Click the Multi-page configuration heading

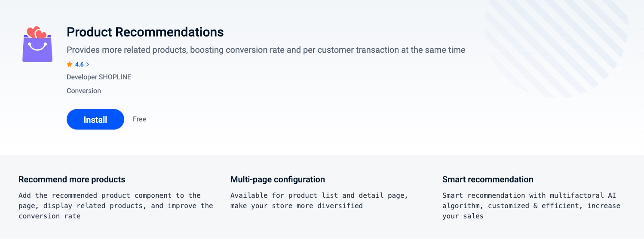pyautogui.click(x=278, y=179)
